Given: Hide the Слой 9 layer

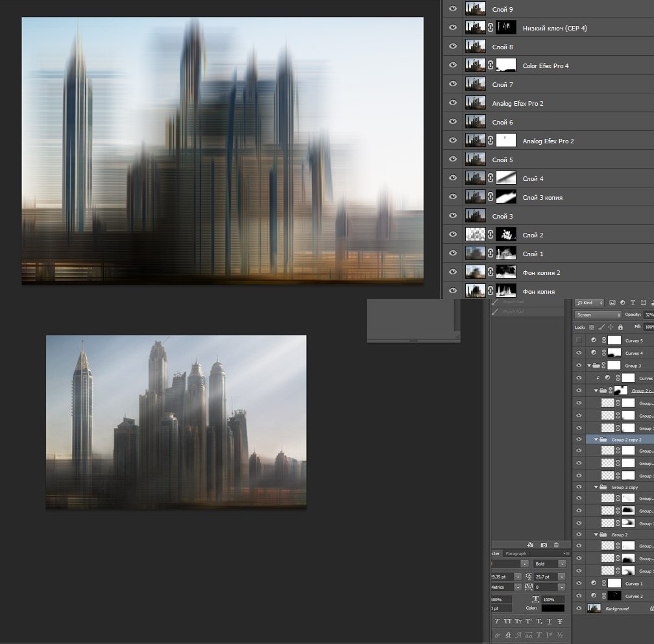Looking at the screenshot, I should pos(453,9).
